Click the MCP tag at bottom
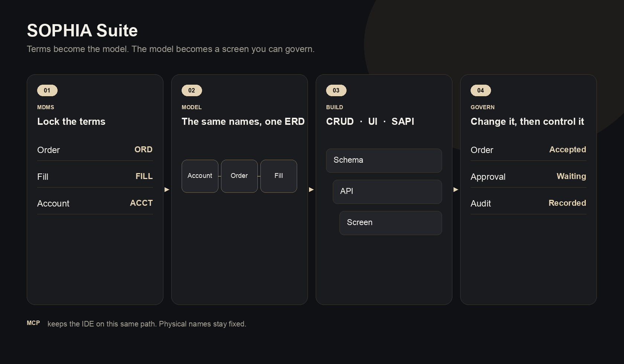624x364 pixels. click(x=33, y=323)
